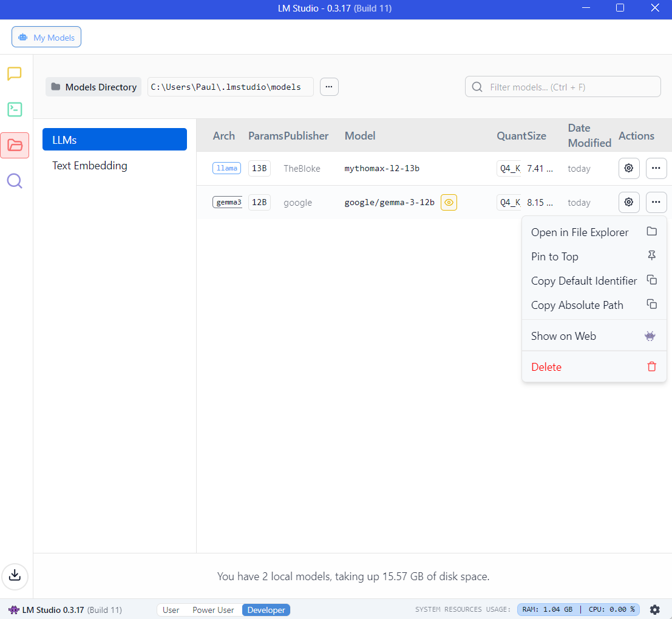Open settings gear for mythomax-l2-13b
672x619 pixels.
pos(629,168)
